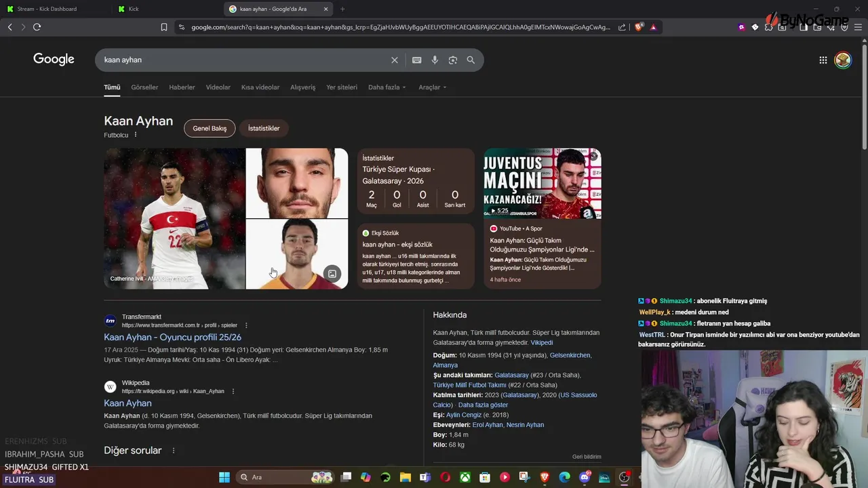Reload the Google search page
The height and width of the screenshot is (488, 868).
(x=37, y=27)
